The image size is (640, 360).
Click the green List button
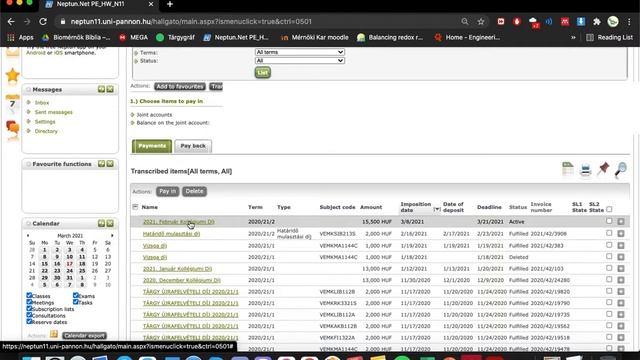pos(262,73)
